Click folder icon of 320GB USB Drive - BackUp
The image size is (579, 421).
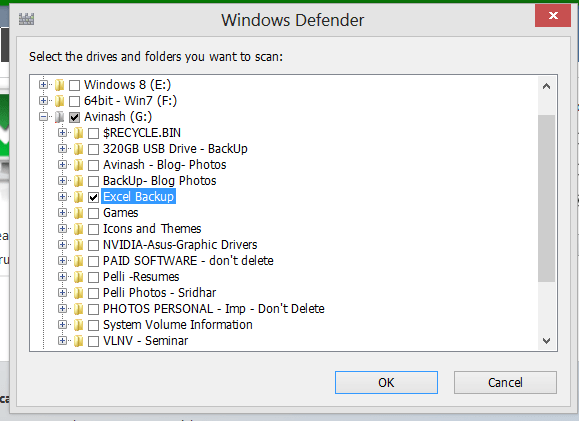pyautogui.click(x=78, y=149)
